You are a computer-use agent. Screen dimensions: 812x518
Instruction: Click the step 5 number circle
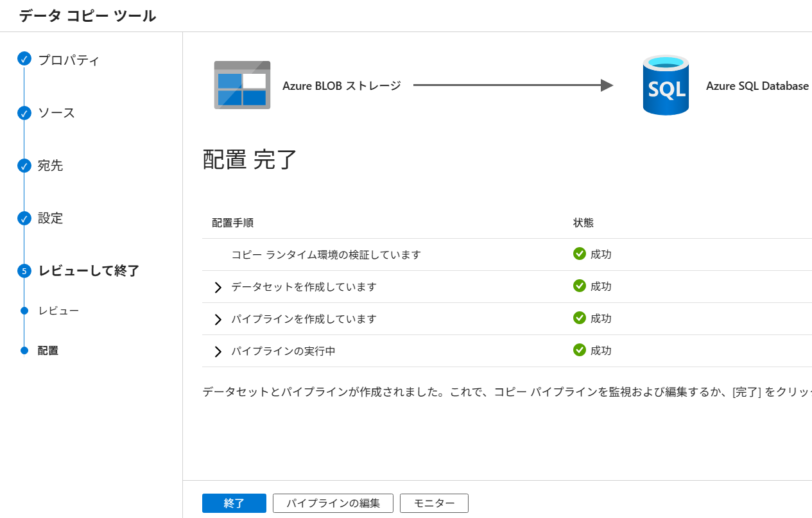[x=24, y=271]
